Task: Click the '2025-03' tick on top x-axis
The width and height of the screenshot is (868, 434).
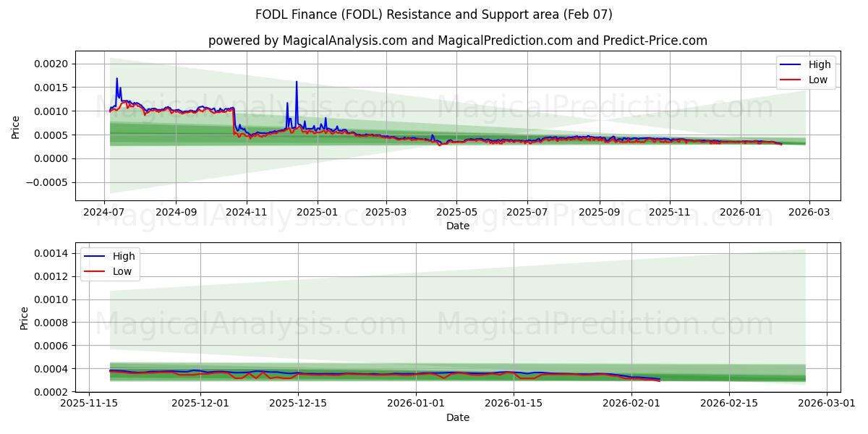Action: (386, 213)
